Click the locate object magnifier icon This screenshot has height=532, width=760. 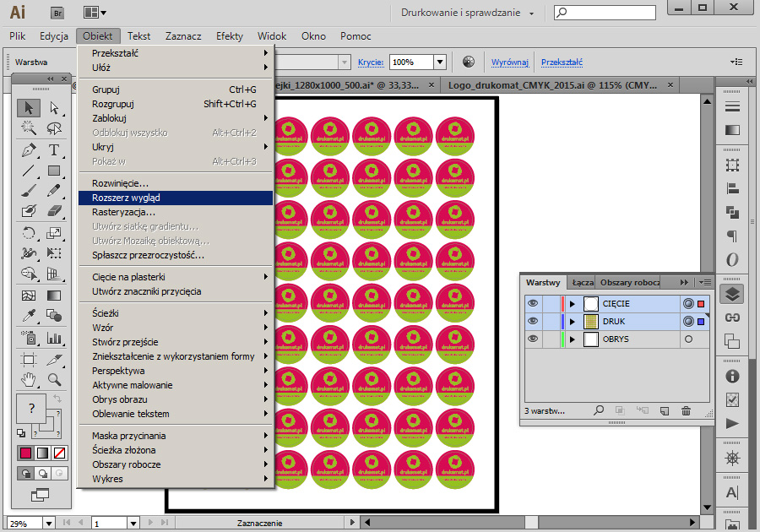pyautogui.click(x=599, y=410)
